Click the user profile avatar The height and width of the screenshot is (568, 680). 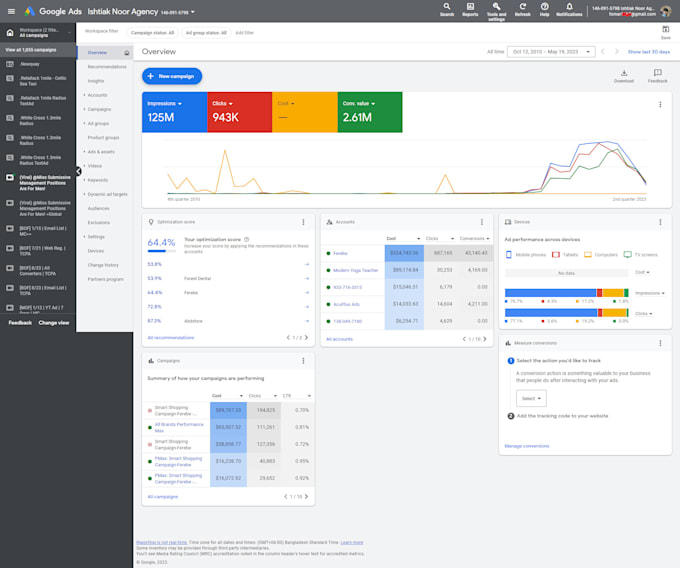click(666, 11)
